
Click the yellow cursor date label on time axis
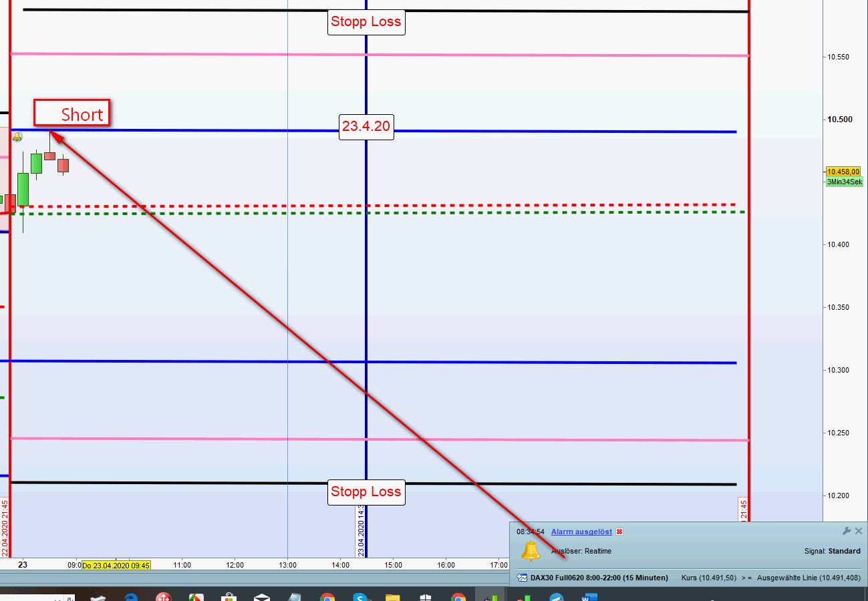[x=116, y=565]
